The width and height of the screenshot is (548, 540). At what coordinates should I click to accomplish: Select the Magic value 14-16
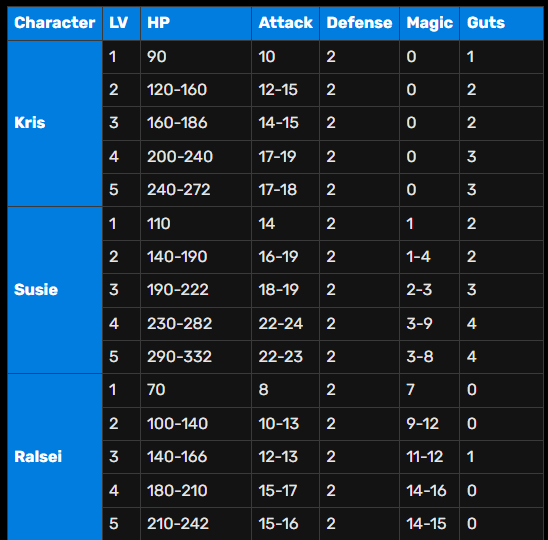click(x=430, y=490)
